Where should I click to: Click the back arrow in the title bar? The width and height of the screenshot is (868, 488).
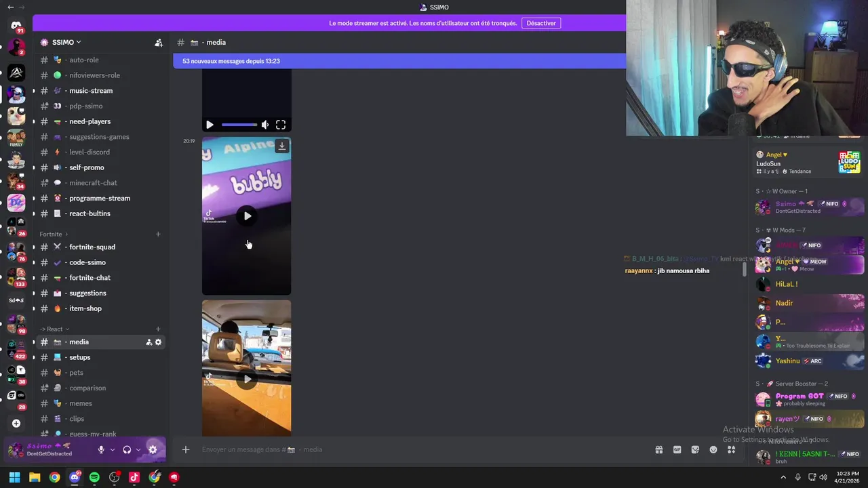pyautogui.click(x=10, y=7)
